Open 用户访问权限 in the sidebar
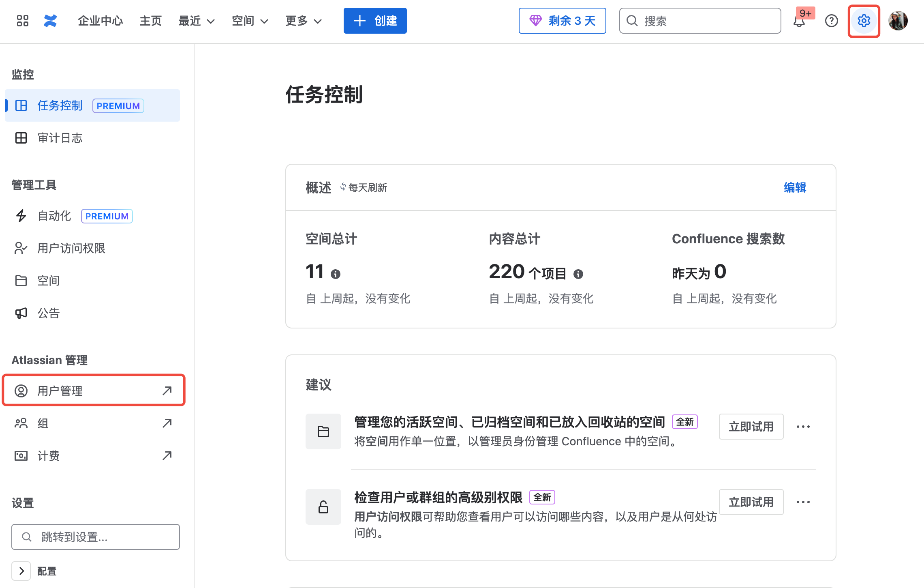This screenshot has width=924, height=588. click(92, 248)
